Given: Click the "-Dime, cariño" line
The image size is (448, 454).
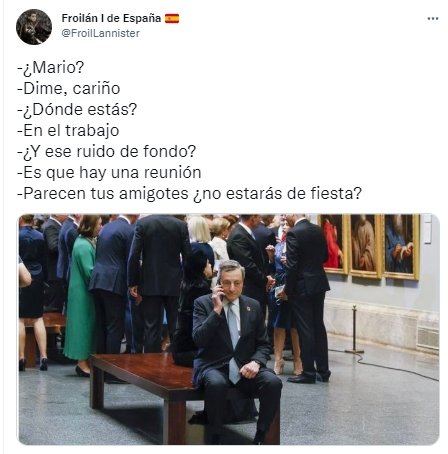Looking at the screenshot, I should [69, 89].
